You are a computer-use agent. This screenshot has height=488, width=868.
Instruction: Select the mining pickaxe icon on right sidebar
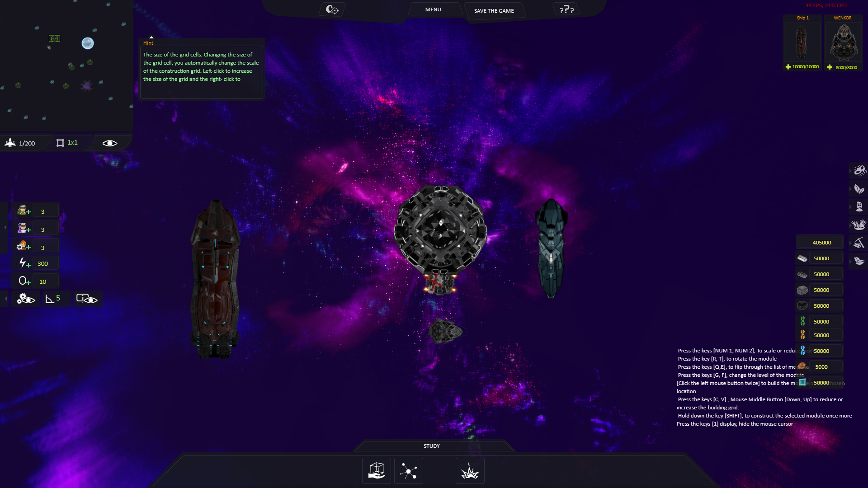coord(859,242)
